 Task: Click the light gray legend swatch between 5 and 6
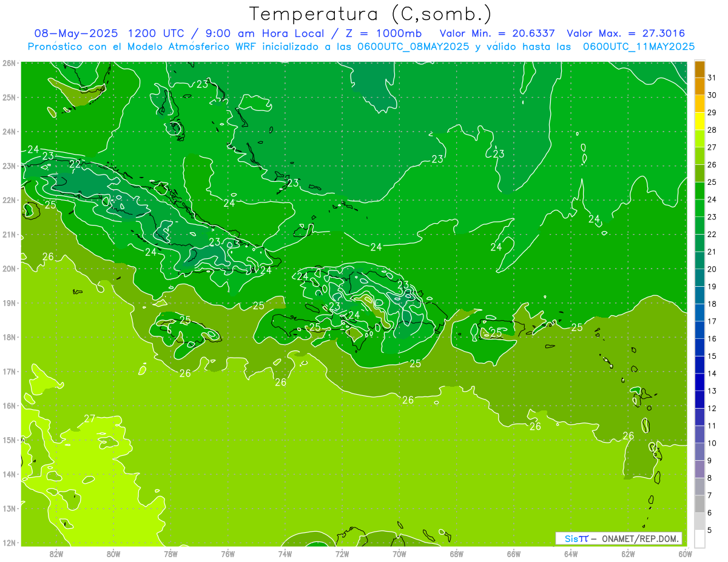[x=699, y=521]
